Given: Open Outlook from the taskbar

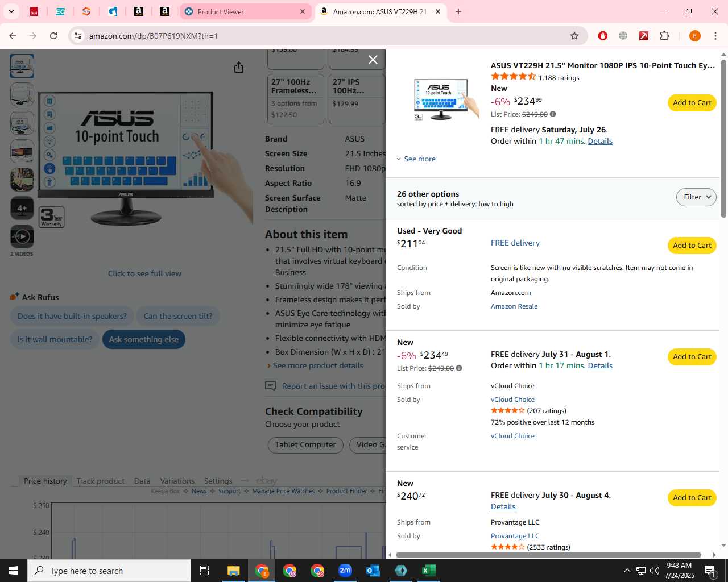Looking at the screenshot, I should tap(373, 571).
